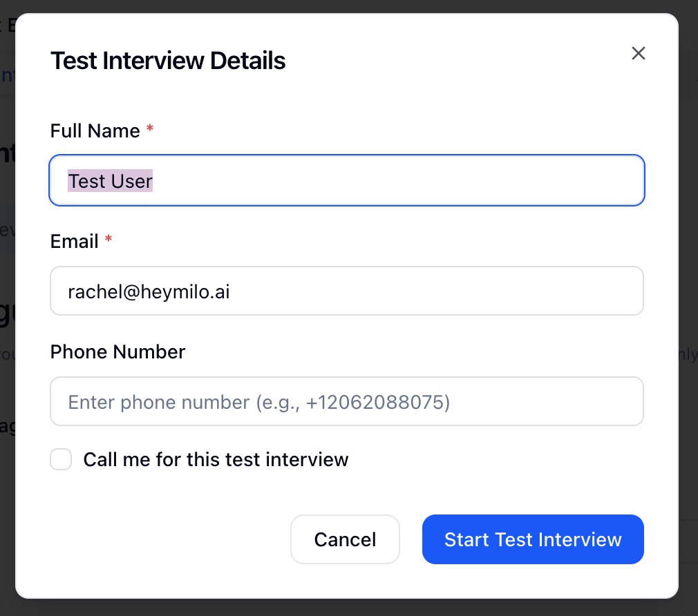Click the red asterisk beside Full Name
The width and height of the screenshot is (698, 616).
tap(149, 130)
